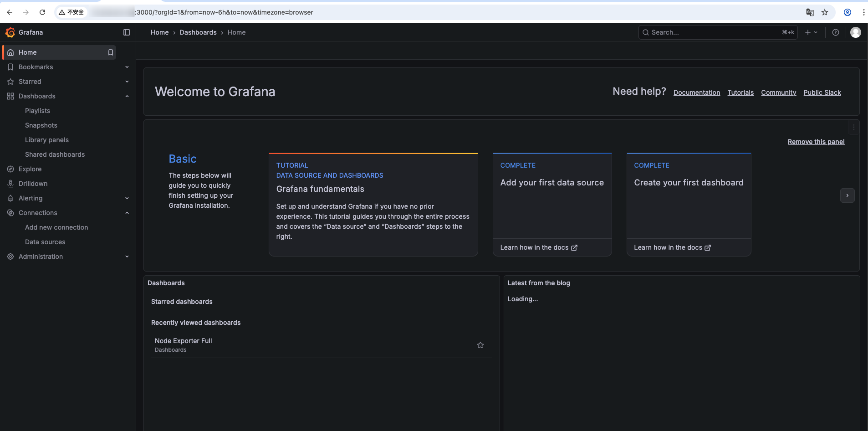The width and height of the screenshot is (868, 431).
Task: Bookmark this page with star icon
Action: coord(825,12)
